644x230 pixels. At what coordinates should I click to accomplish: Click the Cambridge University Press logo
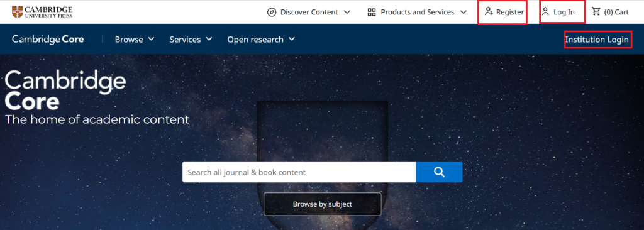click(42, 12)
